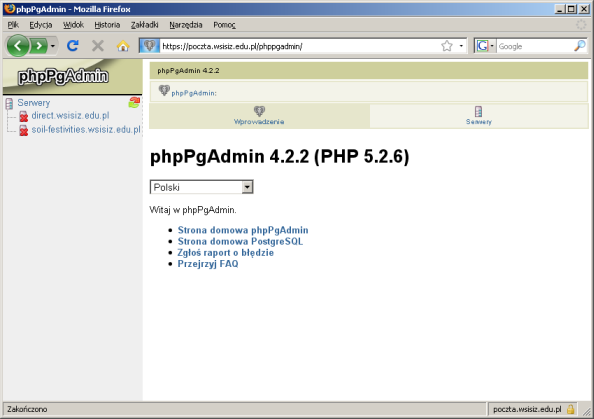Reload the page with the refresh icon
This screenshot has height=419, width=594.
point(73,46)
